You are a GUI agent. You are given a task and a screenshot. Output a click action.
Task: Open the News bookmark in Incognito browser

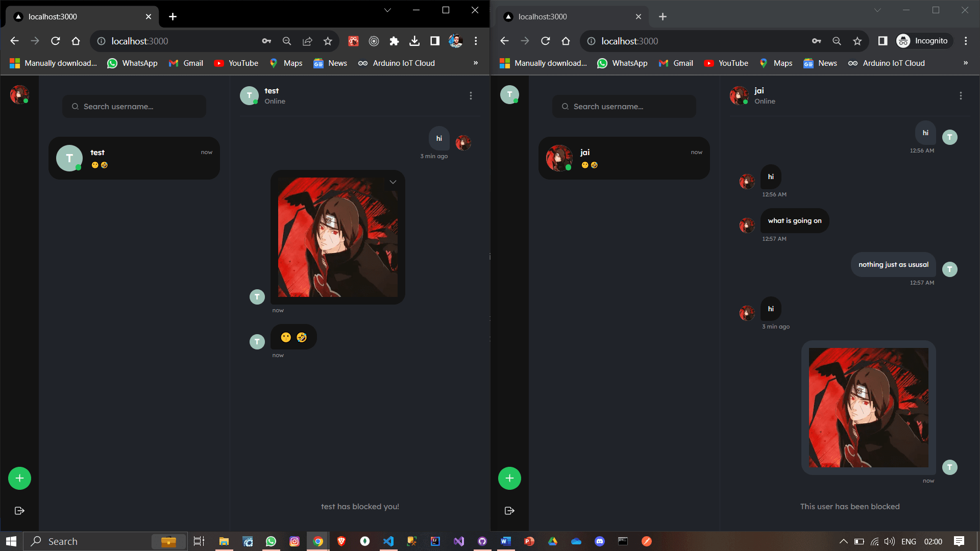pos(820,63)
